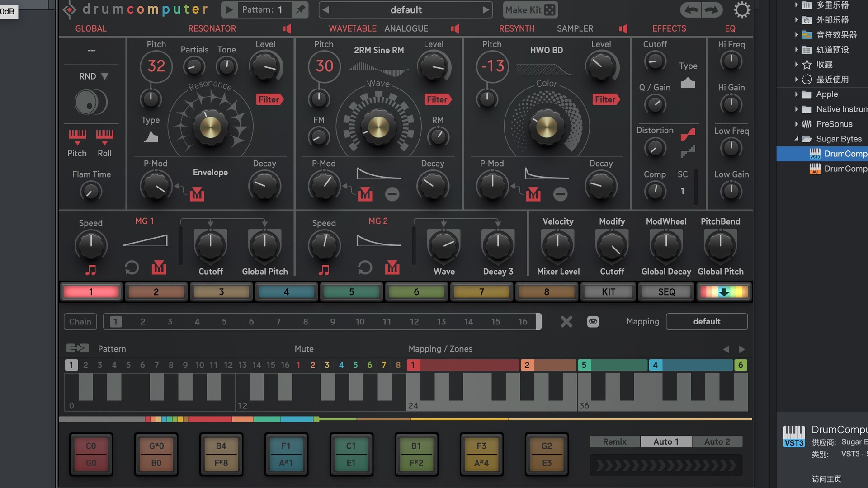This screenshot has height=488, width=868.
Task: Click the MG 1 loop retrigger icon
Action: pos(132,268)
